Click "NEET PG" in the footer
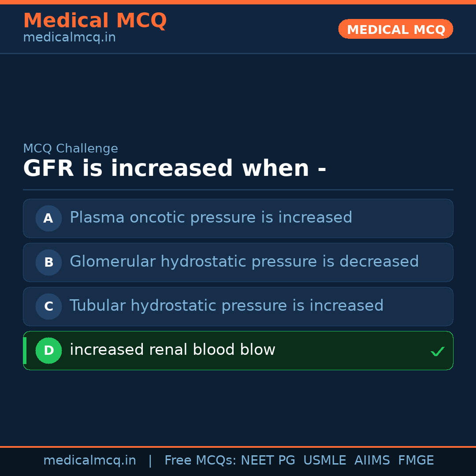 pos(268,461)
